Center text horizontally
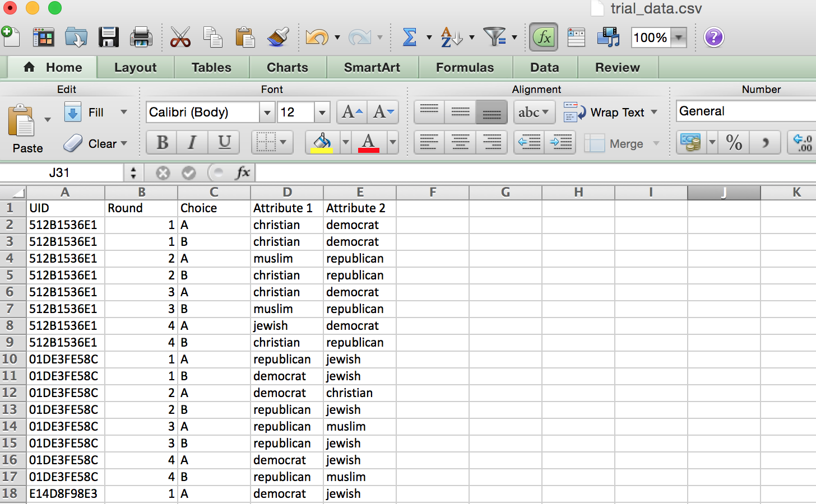 coord(460,142)
